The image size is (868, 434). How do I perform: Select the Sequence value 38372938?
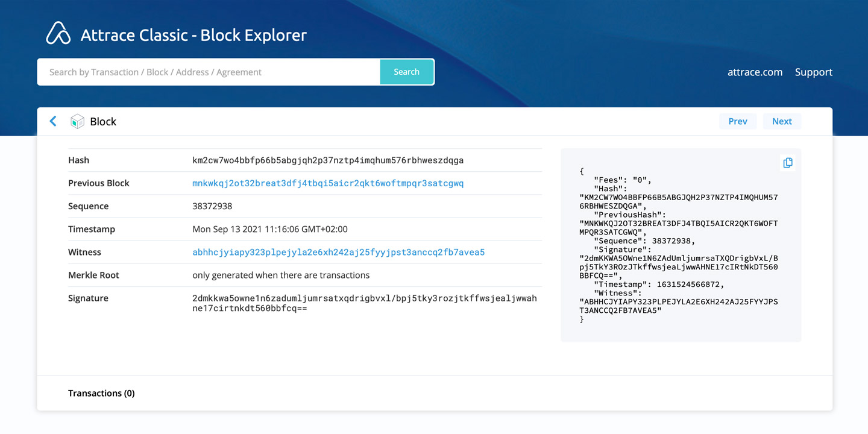(212, 206)
